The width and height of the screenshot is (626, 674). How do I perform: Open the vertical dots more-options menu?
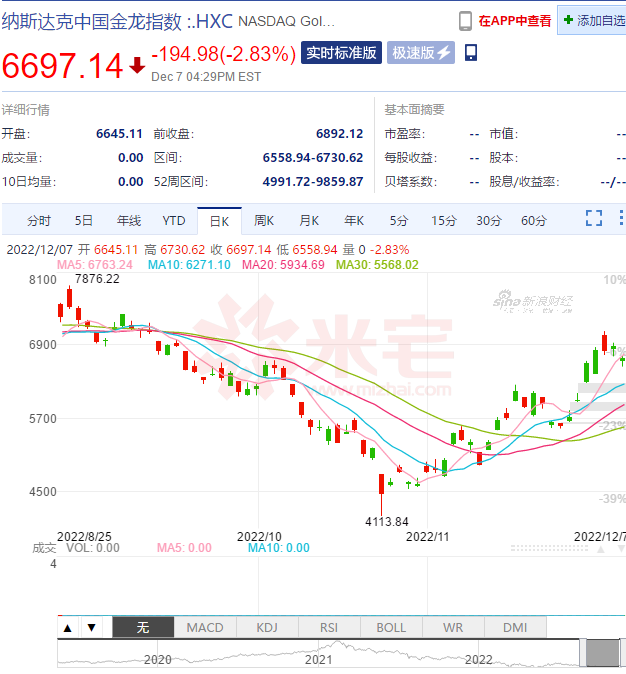[x=621, y=218]
